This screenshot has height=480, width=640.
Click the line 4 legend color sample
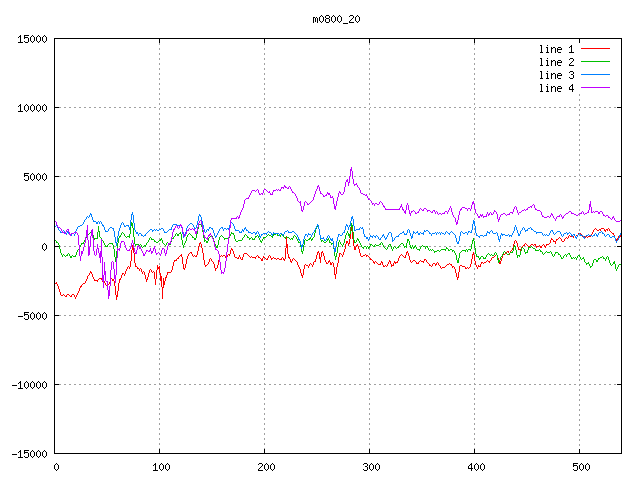(x=595, y=88)
